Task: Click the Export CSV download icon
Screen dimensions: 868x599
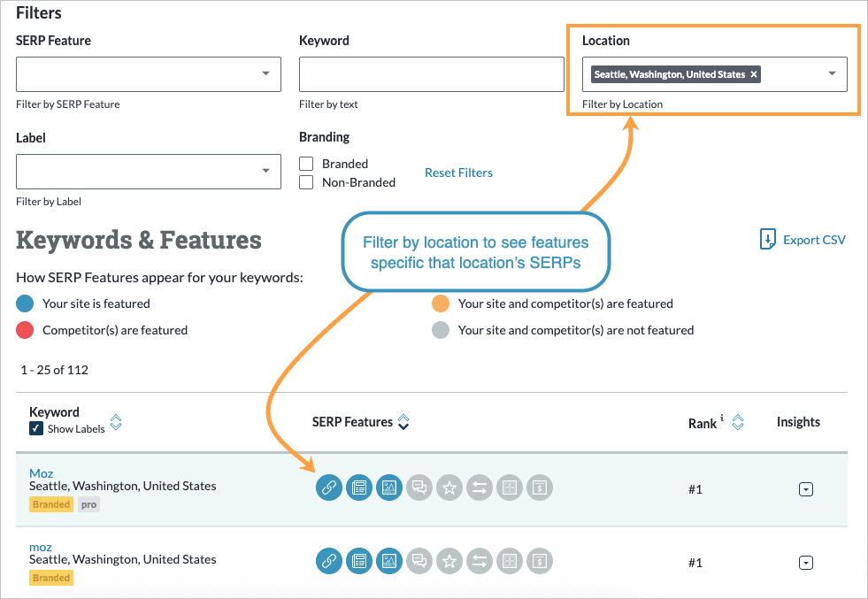Action: click(x=766, y=239)
